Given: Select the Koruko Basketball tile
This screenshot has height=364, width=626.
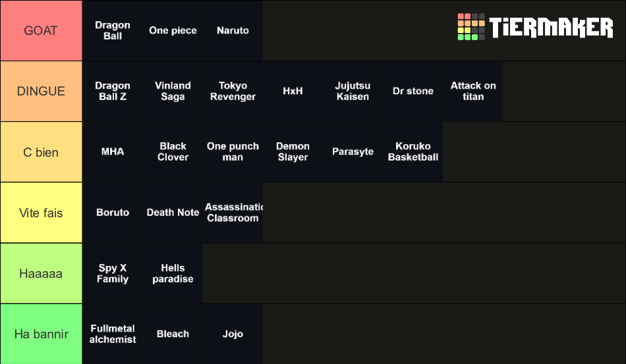Looking at the screenshot, I should click(413, 152).
